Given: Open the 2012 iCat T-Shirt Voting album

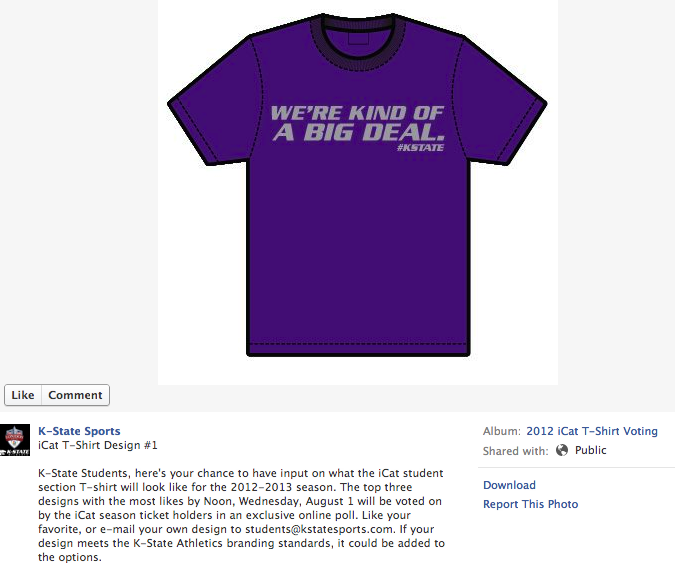Looking at the screenshot, I should (x=592, y=431).
